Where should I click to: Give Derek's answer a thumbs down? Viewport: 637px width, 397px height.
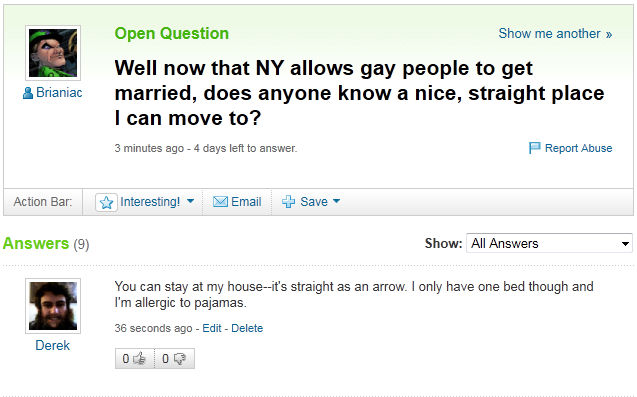pos(175,358)
